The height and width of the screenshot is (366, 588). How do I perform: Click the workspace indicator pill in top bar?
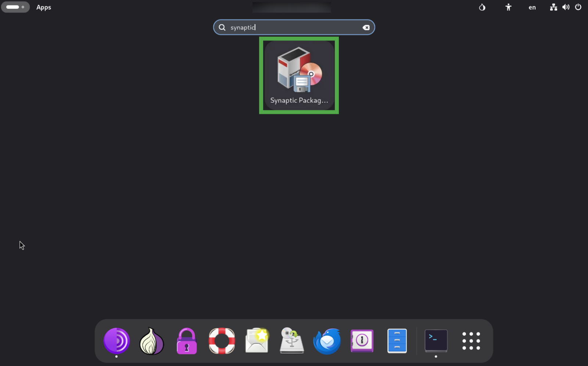tap(15, 7)
